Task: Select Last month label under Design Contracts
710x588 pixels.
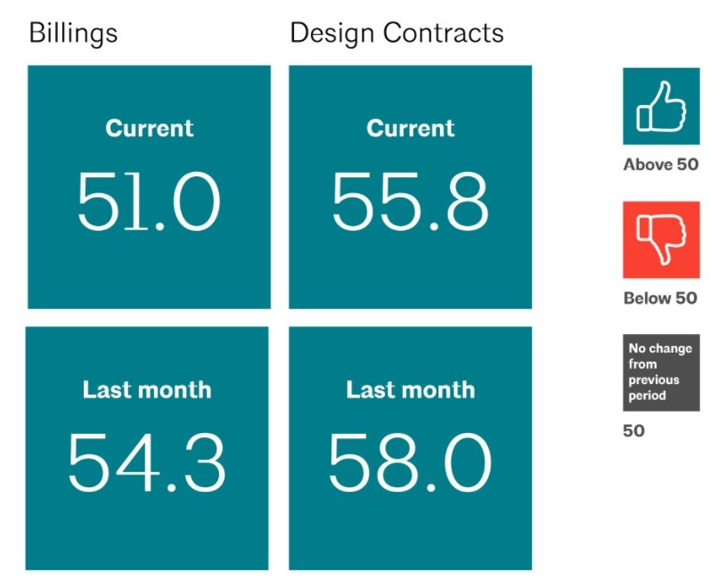Action: coord(410,389)
